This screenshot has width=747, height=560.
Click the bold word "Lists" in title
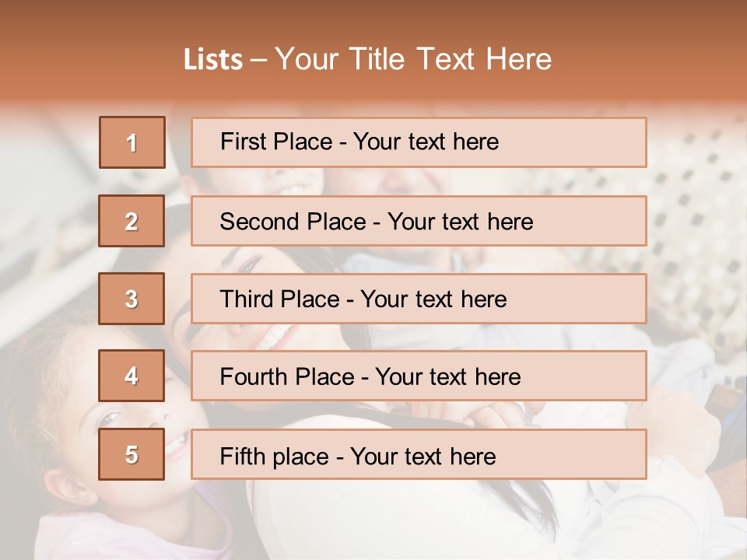(213, 59)
